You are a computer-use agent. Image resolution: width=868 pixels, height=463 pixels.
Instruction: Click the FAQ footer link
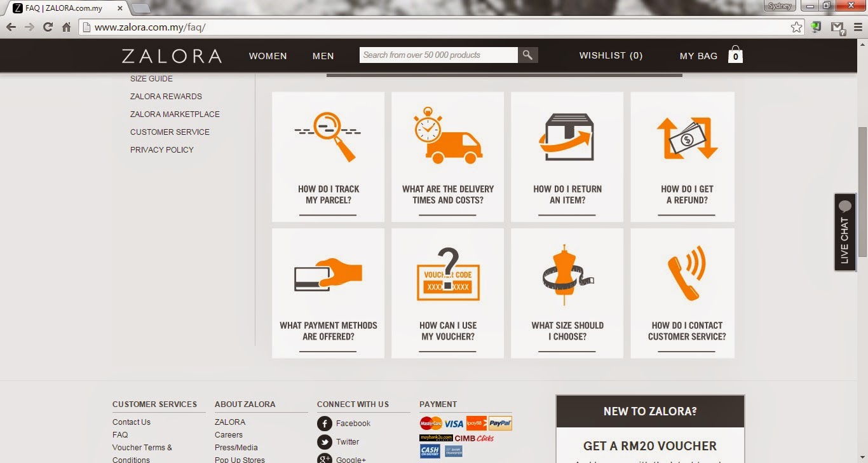pyautogui.click(x=120, y=435)
